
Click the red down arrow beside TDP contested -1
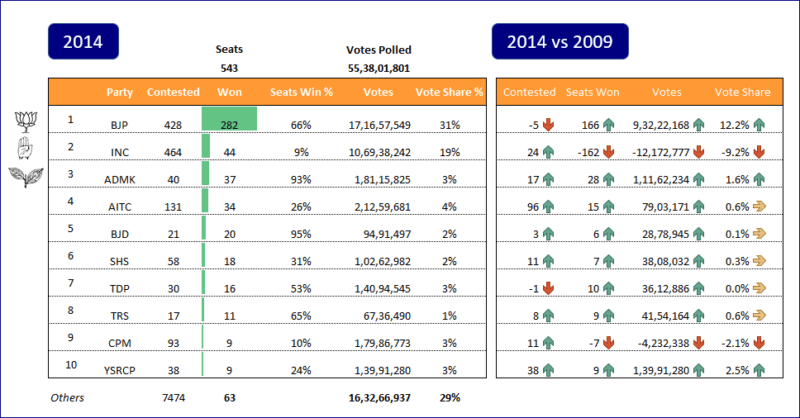(x=548, y=288)
